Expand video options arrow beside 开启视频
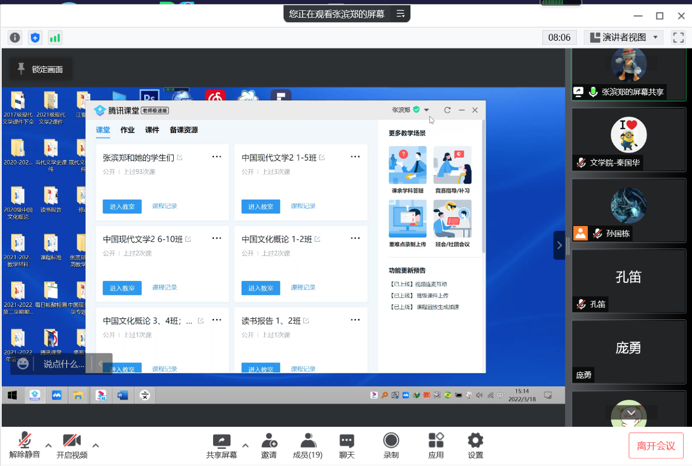 point(96,446)
